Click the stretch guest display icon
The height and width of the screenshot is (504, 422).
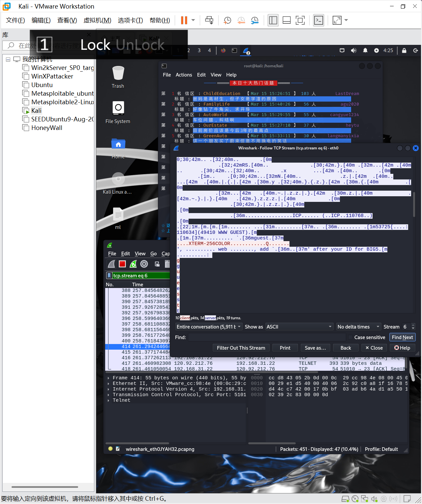click(x=337, y=20)
